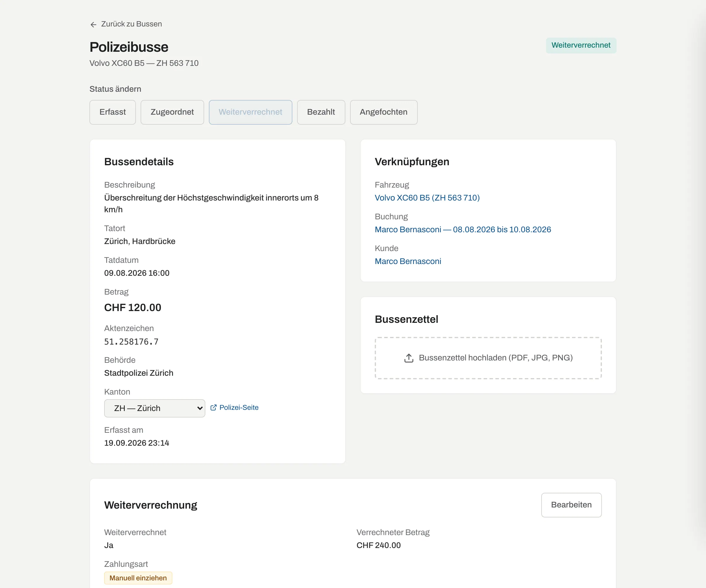Click Verrechneter Betrag CHF 240.00
Image resolution: width=706 pixels, height=588 pixels.
[379, 545]
